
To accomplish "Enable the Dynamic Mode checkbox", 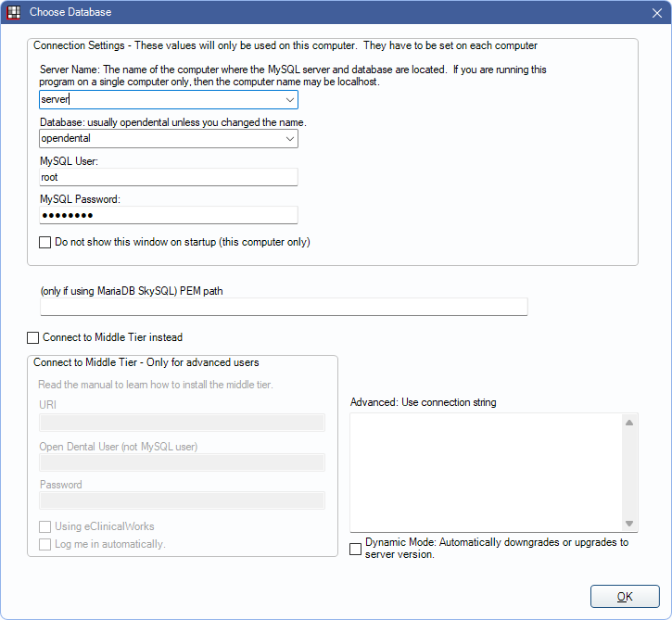I will pyautogui.click(x=356, y=549).
